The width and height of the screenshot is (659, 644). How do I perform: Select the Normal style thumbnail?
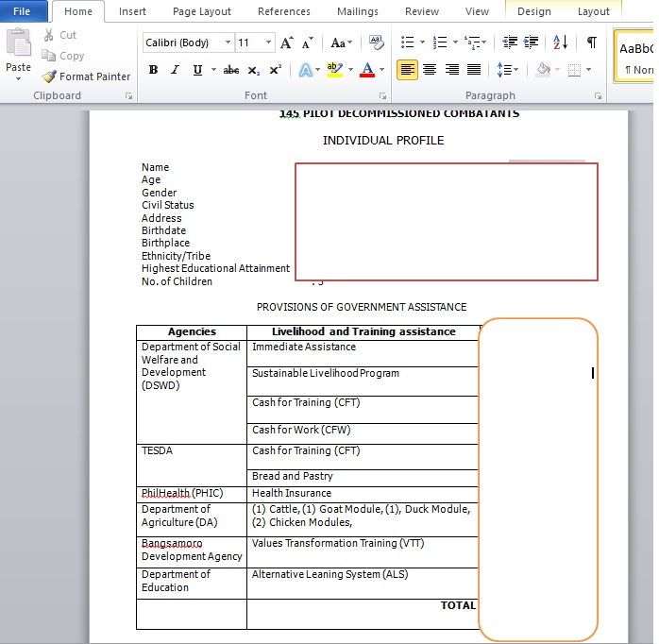[x=635, y=56]
